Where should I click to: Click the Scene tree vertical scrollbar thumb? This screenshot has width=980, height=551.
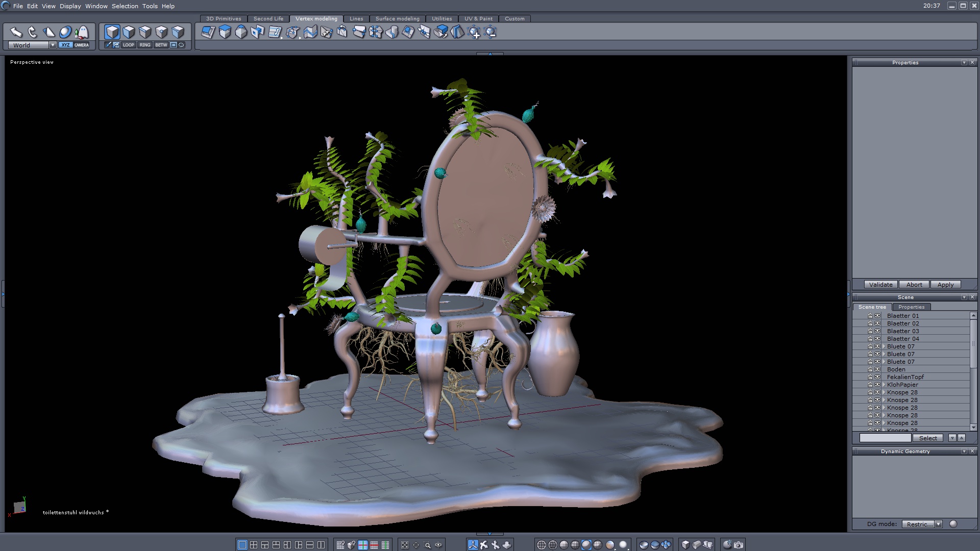(973, 344)
